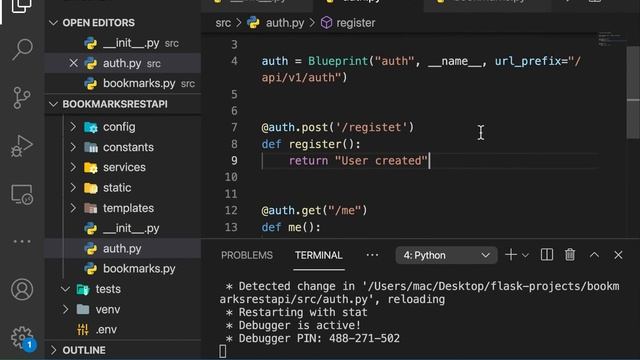The width and height of the screenshot is (640, 360).
Task: Click the auth.py breadcrumb
Action: 285,23
